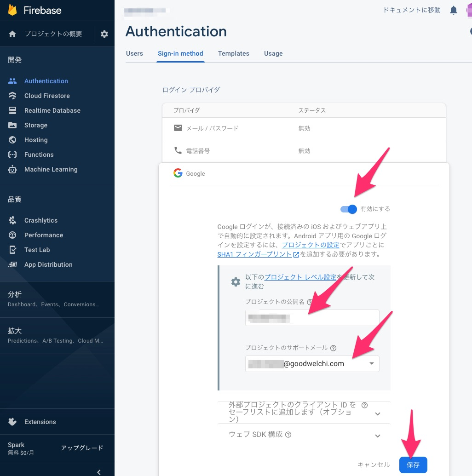
Task: Open Test Lab in the sidebar
Action: (x=37, y=250)
